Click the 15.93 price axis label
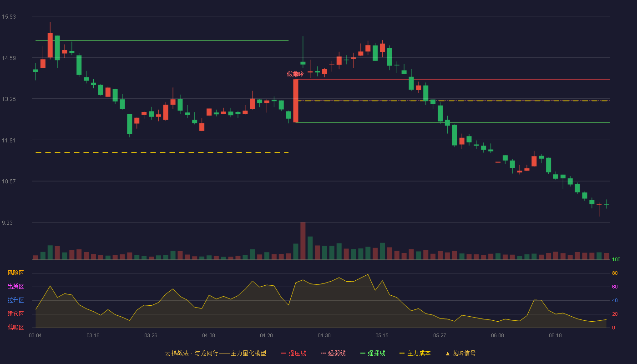This screenshot has width=637, height=364. [9, 17]
